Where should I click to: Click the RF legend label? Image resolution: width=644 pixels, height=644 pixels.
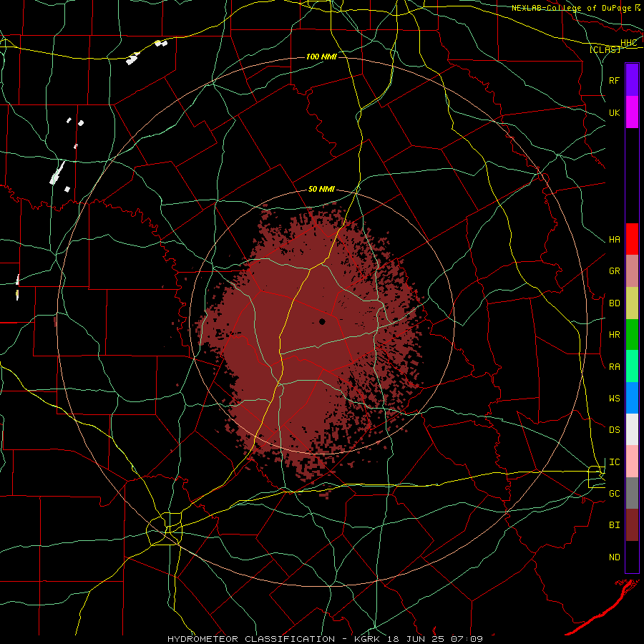615,80
